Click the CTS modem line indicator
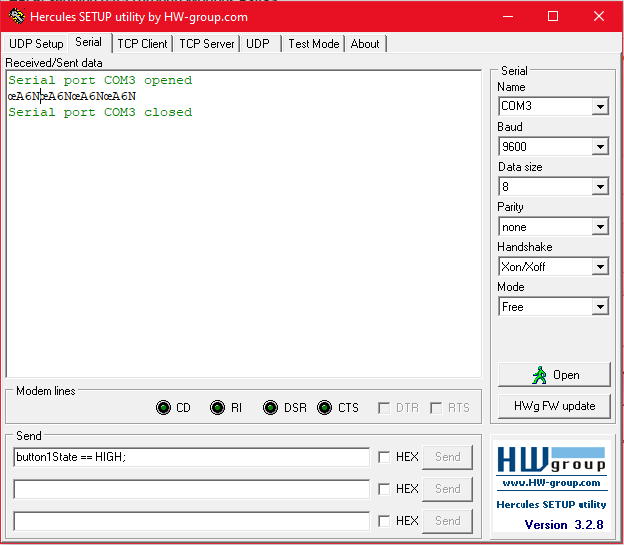Image resolution: width=624 pixels, height=545 pixels. (x=324, y=408)
